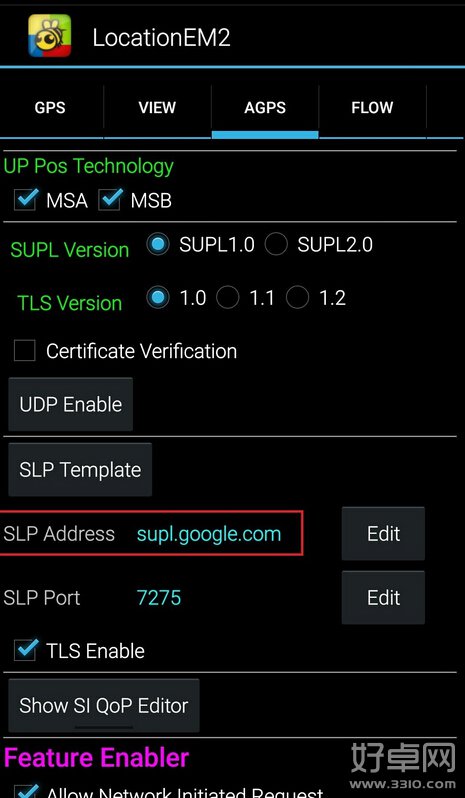
Task: Edit the SLP Address value
Action: [x=383, y=533]
